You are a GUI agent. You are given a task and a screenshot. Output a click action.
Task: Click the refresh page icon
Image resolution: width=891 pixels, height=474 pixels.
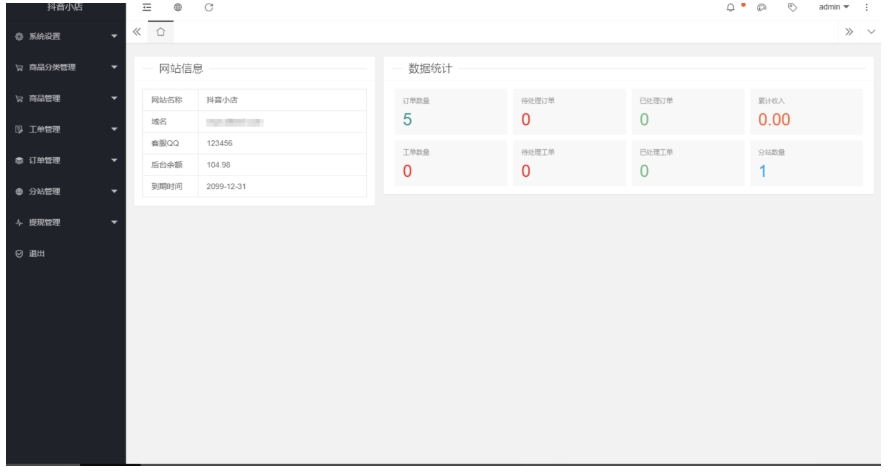point(208,8)
